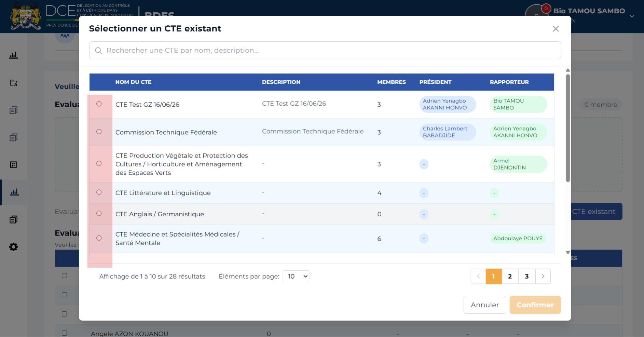The width and height of the screenshot is (644, 337).
Task: Click the MEMBRES column header
Action: [392, 82]
